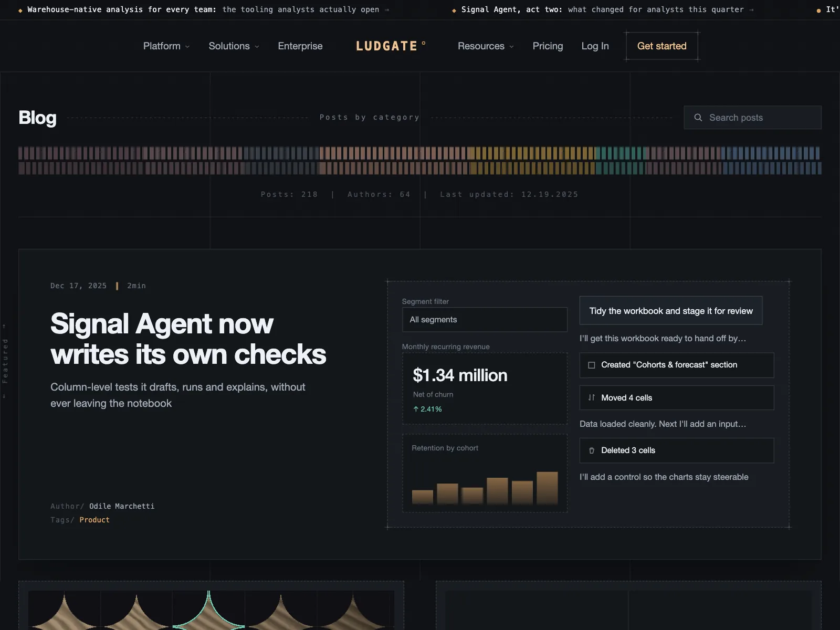Click the LUDGATE logo
The height and width of the screenshot is (630, 840).
click(391, 46)
